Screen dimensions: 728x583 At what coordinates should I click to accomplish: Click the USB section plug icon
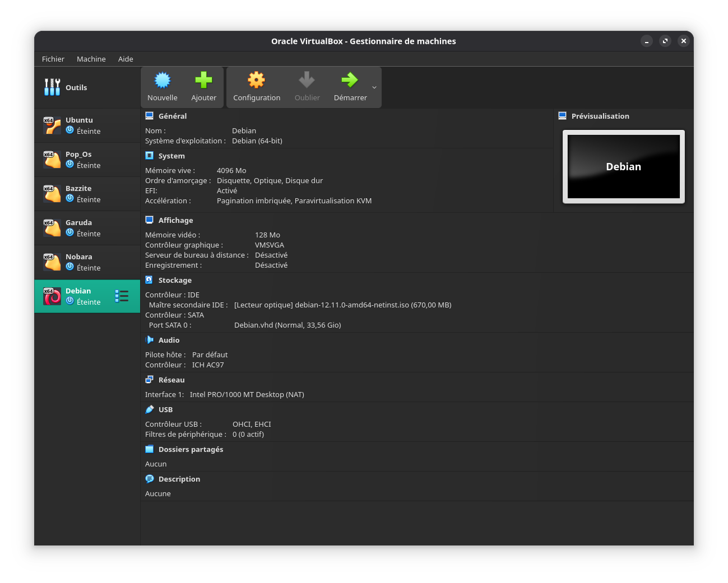click(x=149, y=409)
